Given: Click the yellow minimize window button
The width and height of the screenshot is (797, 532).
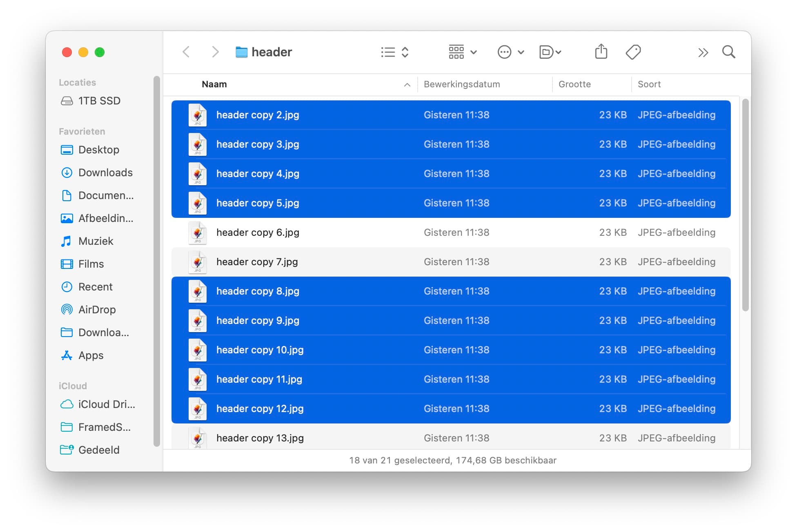Looking at the screenshot, I should [x=83, y=52].
